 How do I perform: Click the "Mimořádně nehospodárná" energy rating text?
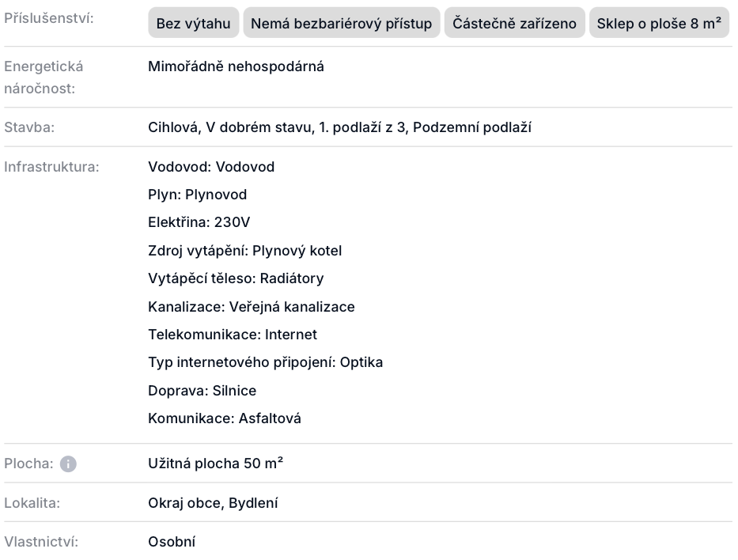[x=236, y=66]
